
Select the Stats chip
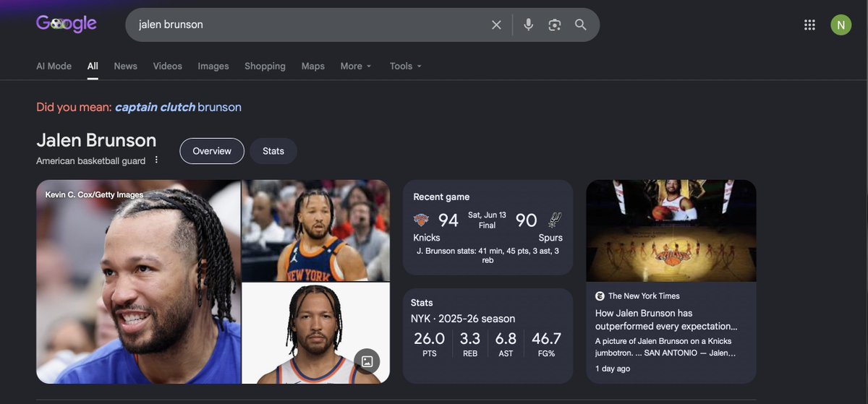click(x=273, y=151)
